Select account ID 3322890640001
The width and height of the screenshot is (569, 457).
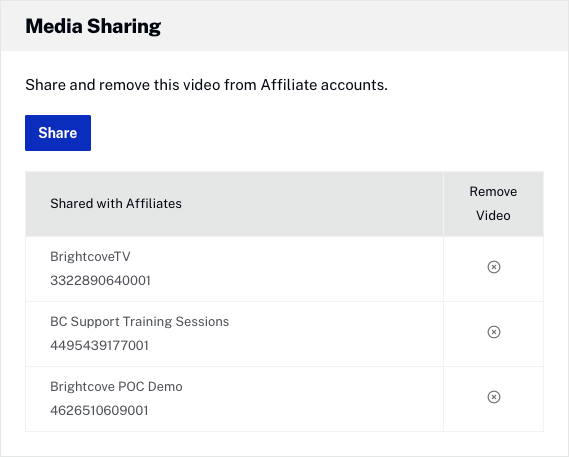coord(100,281)
